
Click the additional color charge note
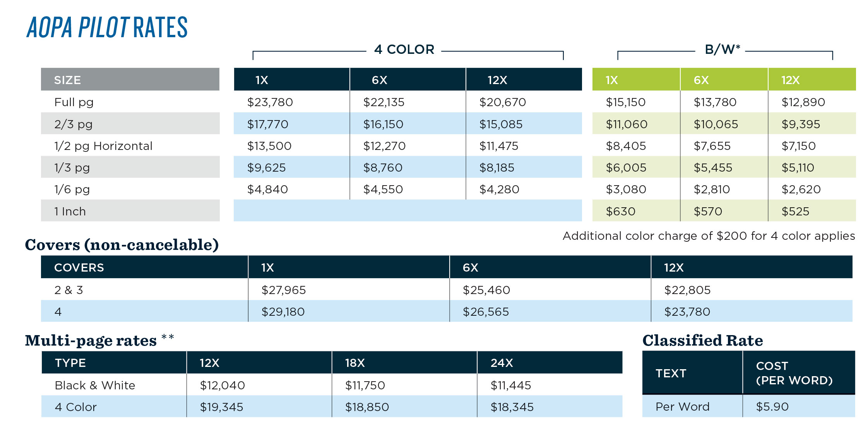[x=709, y=236]
